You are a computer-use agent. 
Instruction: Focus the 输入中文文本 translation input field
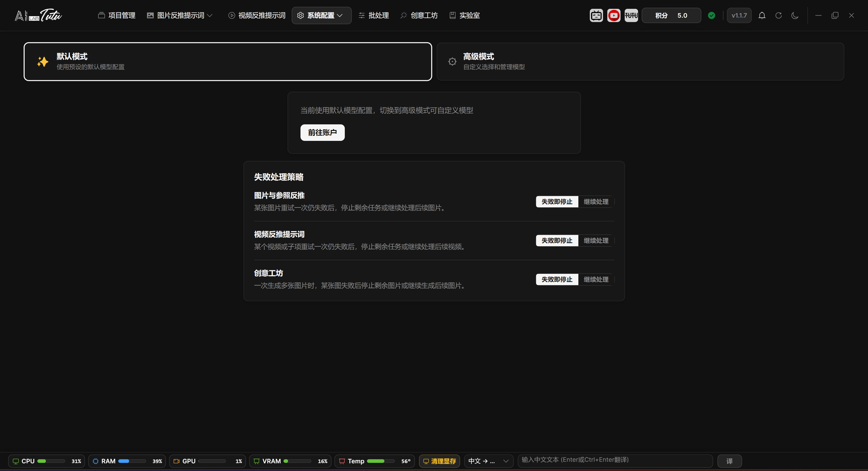pos(615,461)
